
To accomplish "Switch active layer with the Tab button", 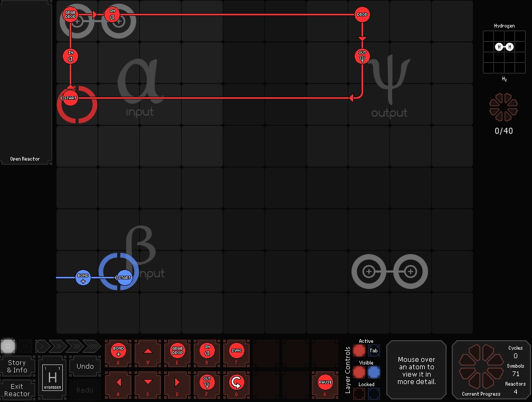I will 374,351.
